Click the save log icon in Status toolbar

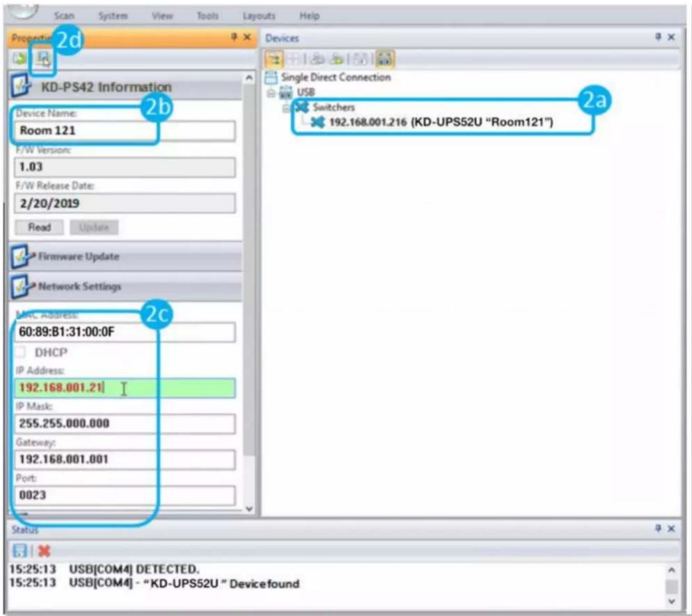click(x=20, y=551)
